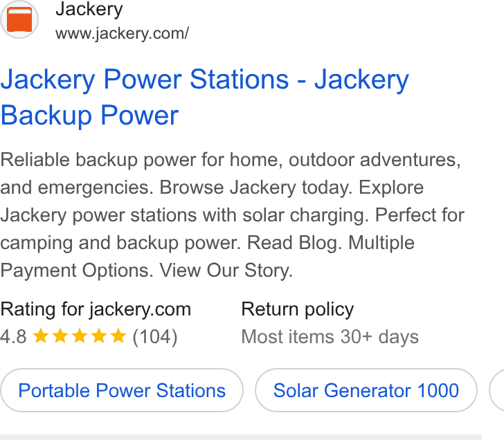Click the 'Rating for jackery.com' label
This screenshot has height=440, width=504.
[x=96, y=309]
